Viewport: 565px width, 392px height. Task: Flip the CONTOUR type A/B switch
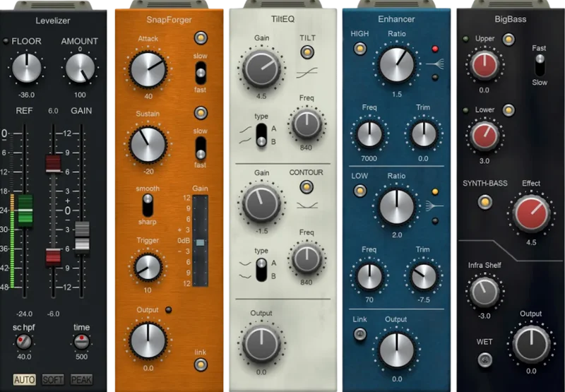click(x=261, y=270)
